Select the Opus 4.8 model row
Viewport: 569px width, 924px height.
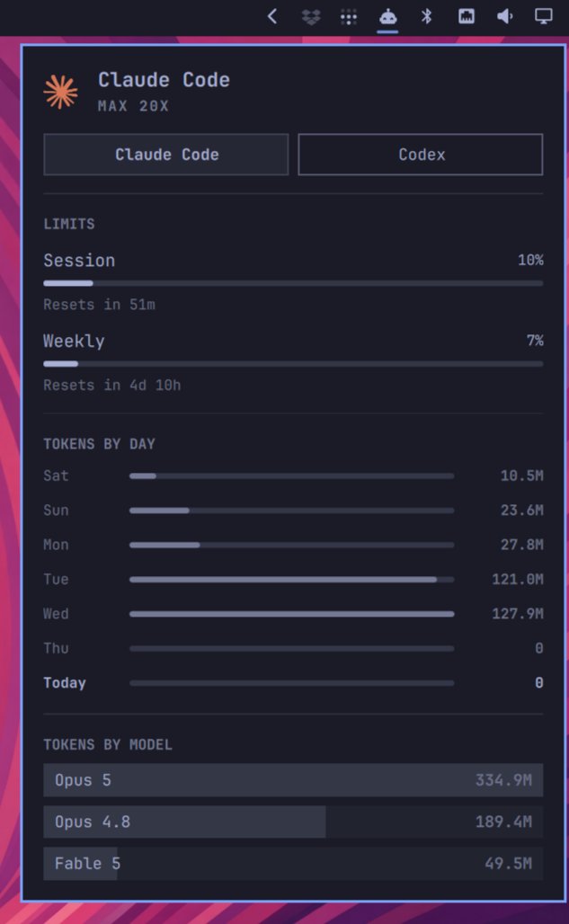(x=293, y=822)
